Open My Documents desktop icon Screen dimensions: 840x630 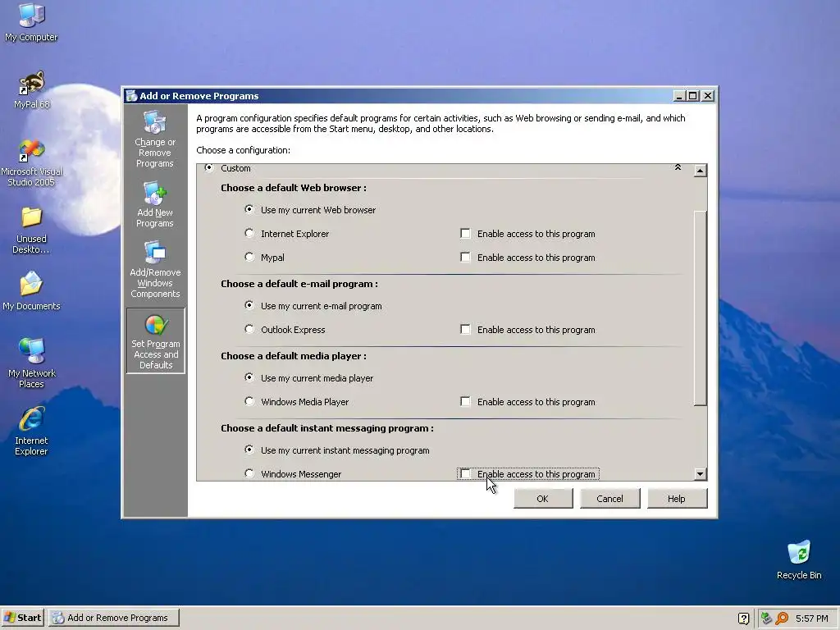[31, 291]
